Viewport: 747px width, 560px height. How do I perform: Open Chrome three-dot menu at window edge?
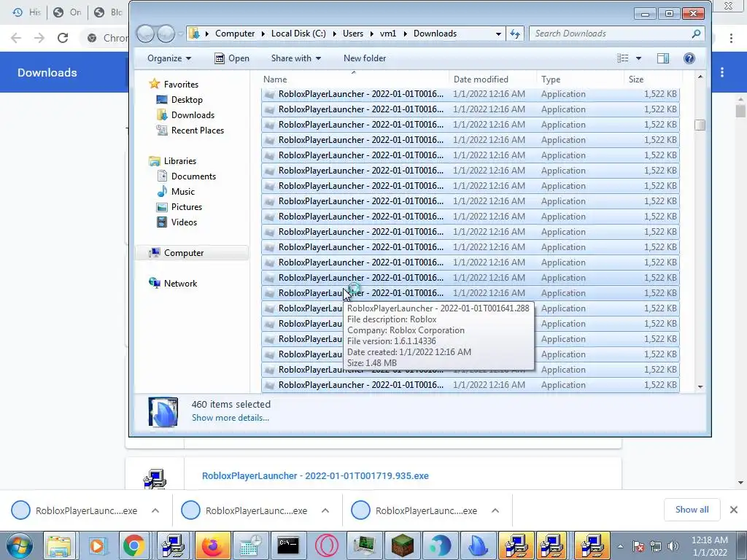pos(731,39)
